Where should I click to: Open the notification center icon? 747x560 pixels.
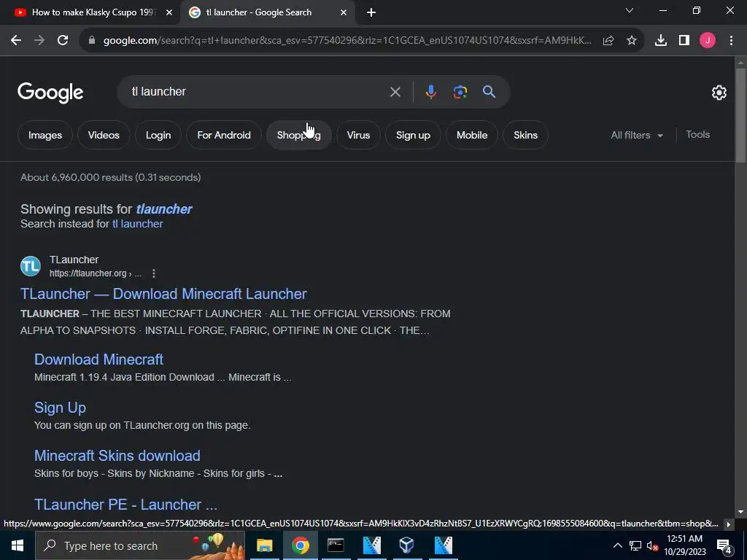click(x=724, y=546)
